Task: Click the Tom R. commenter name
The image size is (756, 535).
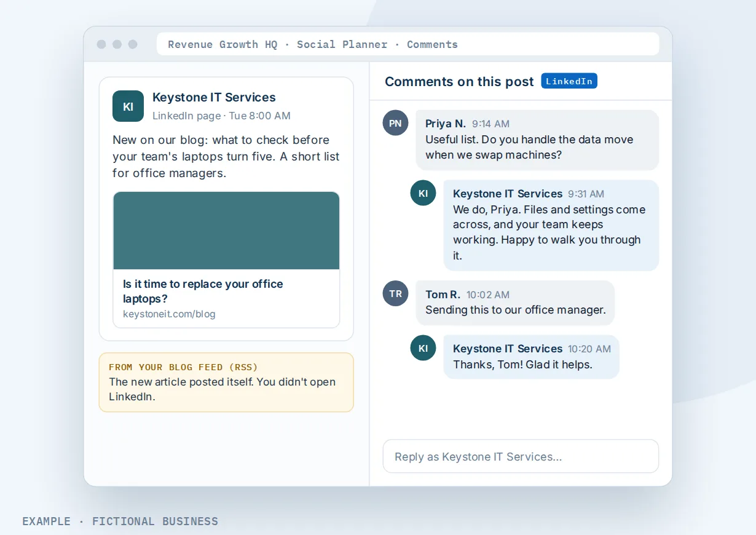Action: tap(443, 295)
